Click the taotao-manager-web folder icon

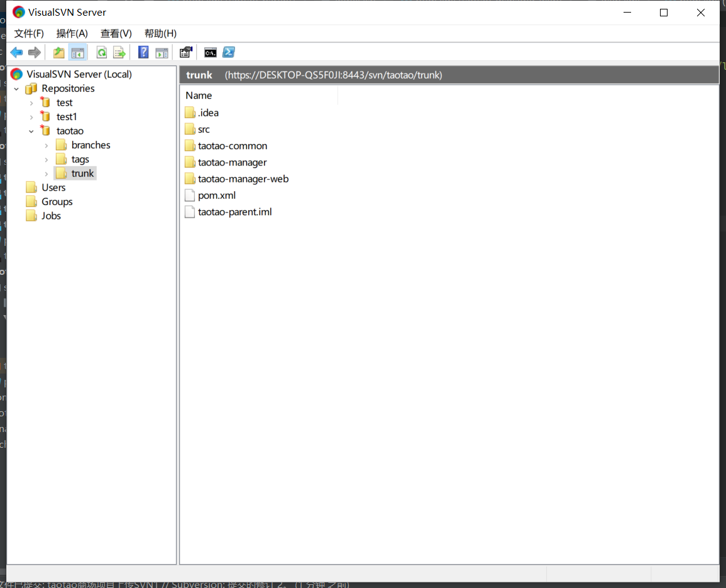190,179
